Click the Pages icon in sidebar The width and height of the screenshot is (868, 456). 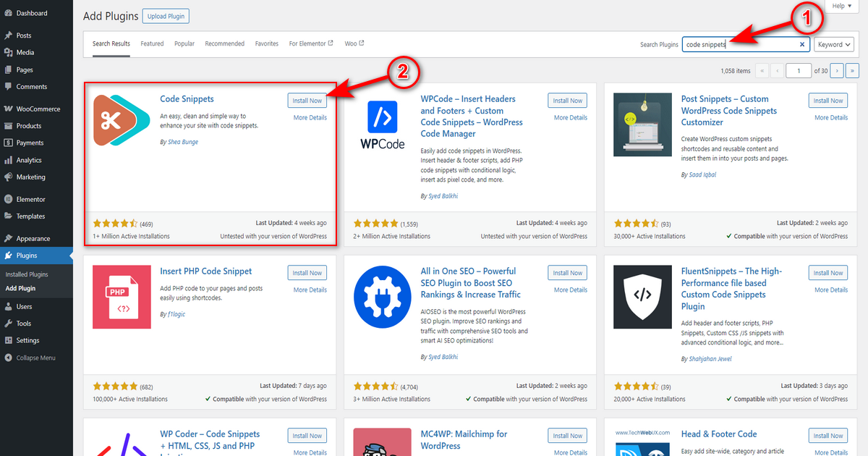[8, 69]
